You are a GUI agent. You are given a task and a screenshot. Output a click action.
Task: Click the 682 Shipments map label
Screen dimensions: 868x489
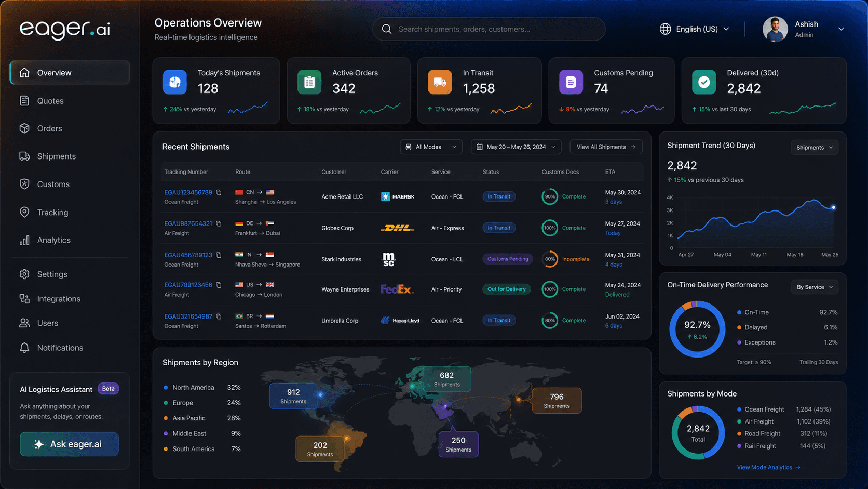point(446,379)
